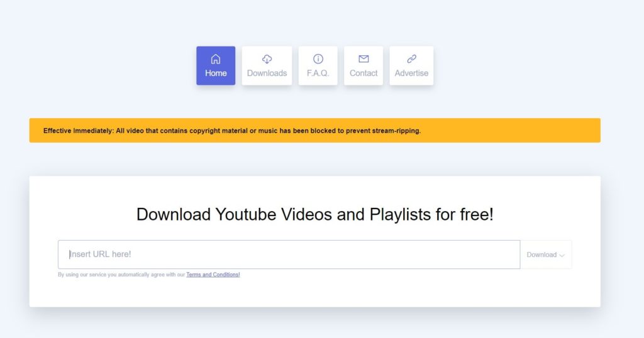The width and height of the screenshot is (644, 338).
Task: Open the F.A.Q. tab
Action: coord(318,65)
